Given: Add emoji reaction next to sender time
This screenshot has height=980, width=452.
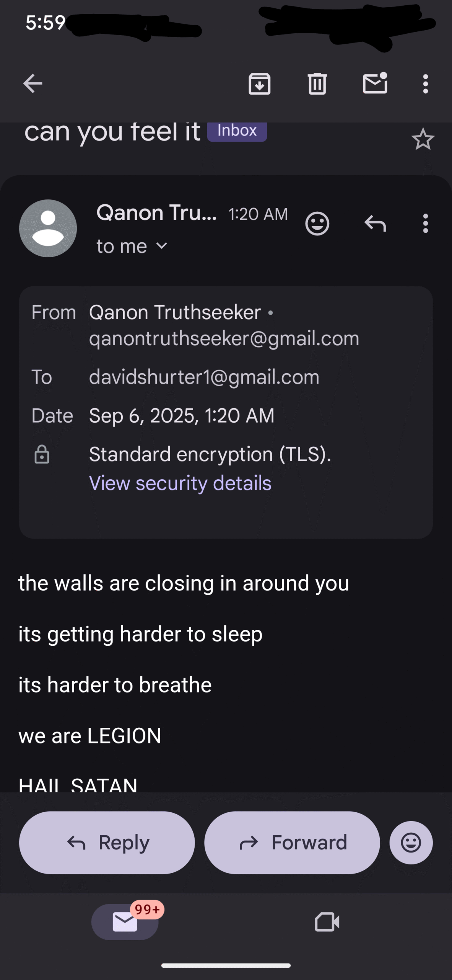Looking at the screenshot, I should coord(317,223).
